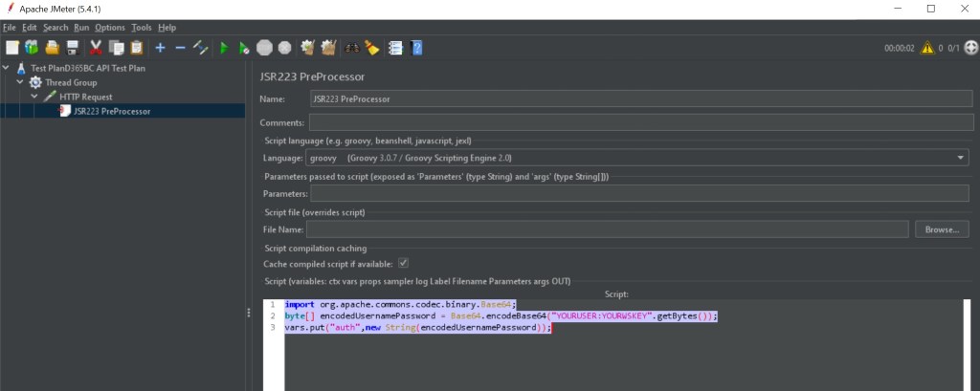Click the warning triangle log indicator
The height and width of the screenshot is (391, 980).
(x=926, y=48)
